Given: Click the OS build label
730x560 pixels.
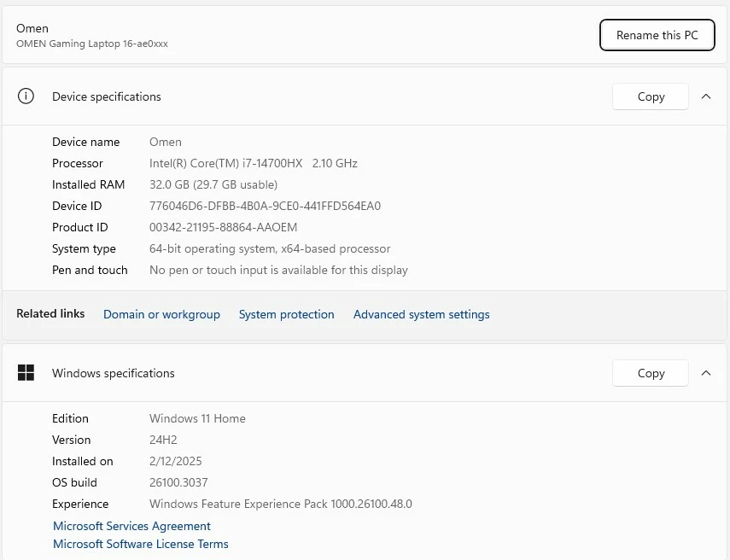Looking at the screenshot, I should coord(74,482).
